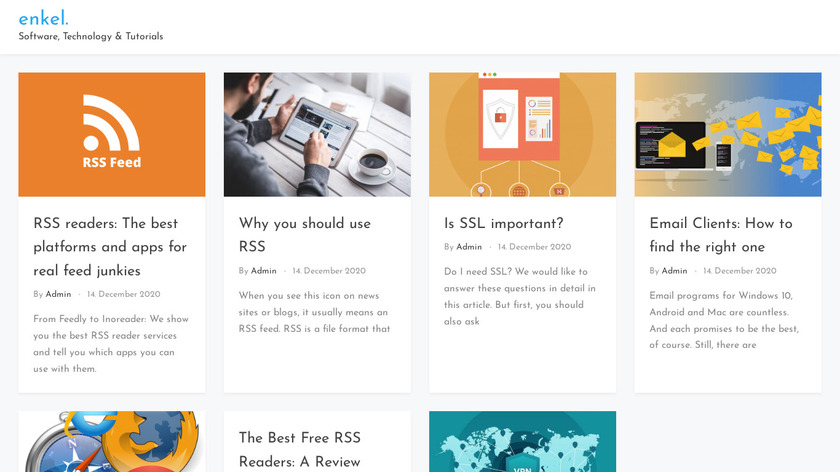Click the date under Email Clients post
840x472 pixels.
740,271
